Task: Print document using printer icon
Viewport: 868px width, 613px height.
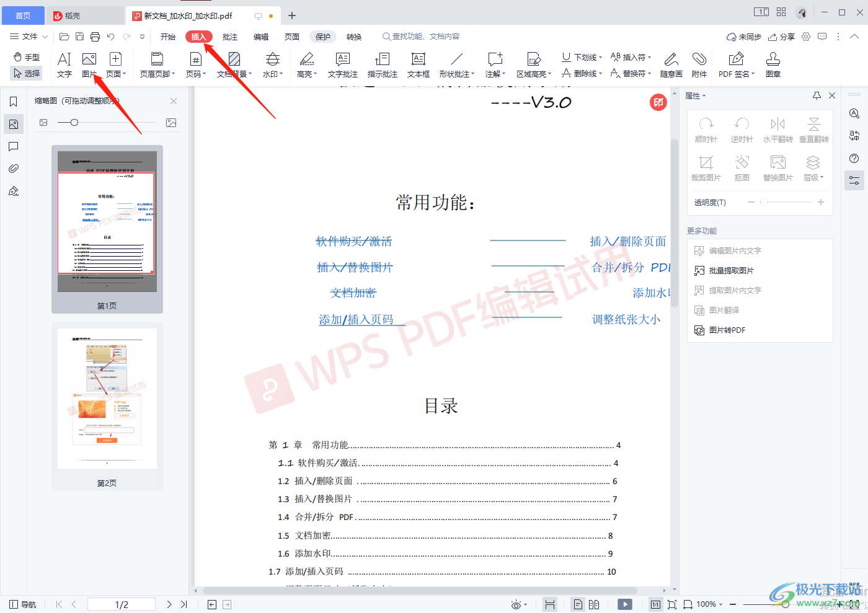Action: point(95,37)
